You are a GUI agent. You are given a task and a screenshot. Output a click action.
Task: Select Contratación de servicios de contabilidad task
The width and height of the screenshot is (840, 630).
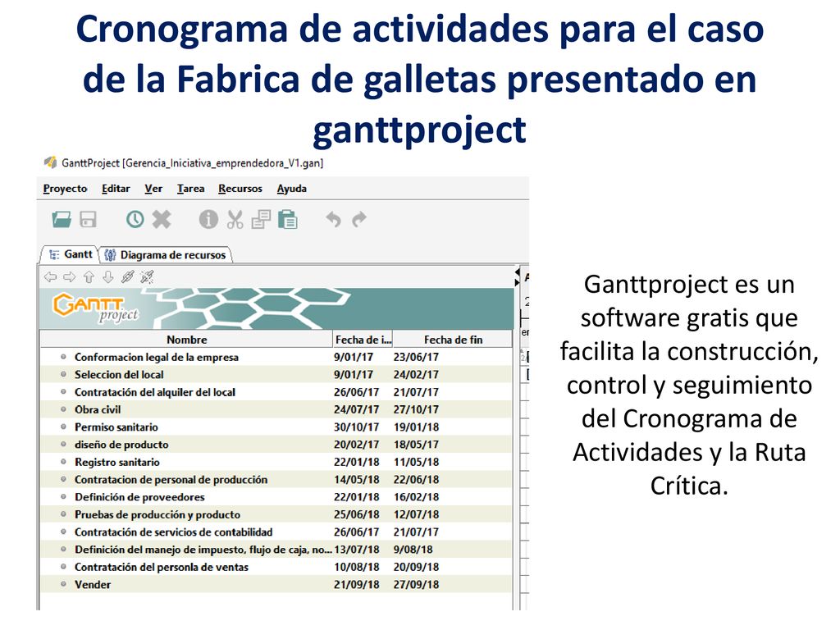point(174,532)
